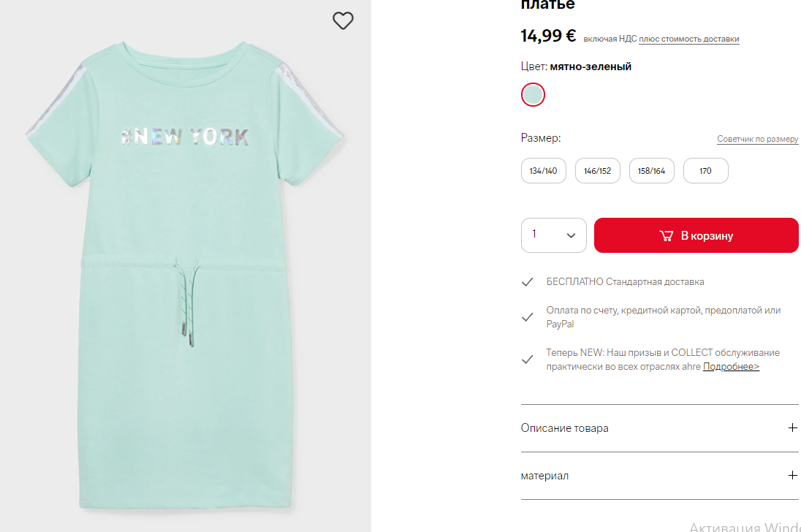Follow the плюс стоимость доставки link
801x532 pixels.
click(x=688, y=39)
